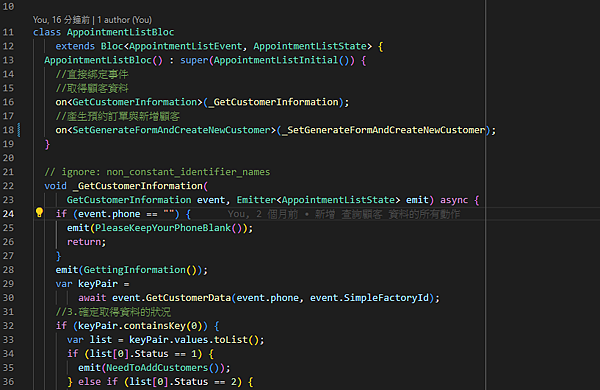Click the lightbulb quick-fix icon on line 24
The width and height of the screenshot is (600, 390).
[39, 212]
